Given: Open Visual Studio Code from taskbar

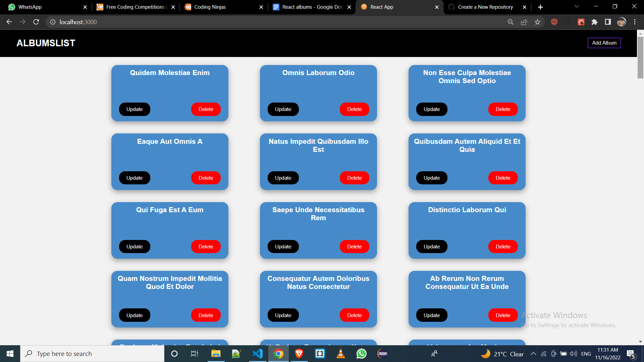Looking at the screenshot, I should pyautogui.click(x=258, y=354).
